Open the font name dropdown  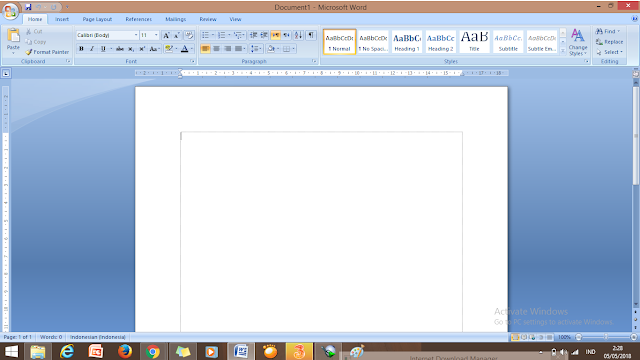tap(136, 36)
